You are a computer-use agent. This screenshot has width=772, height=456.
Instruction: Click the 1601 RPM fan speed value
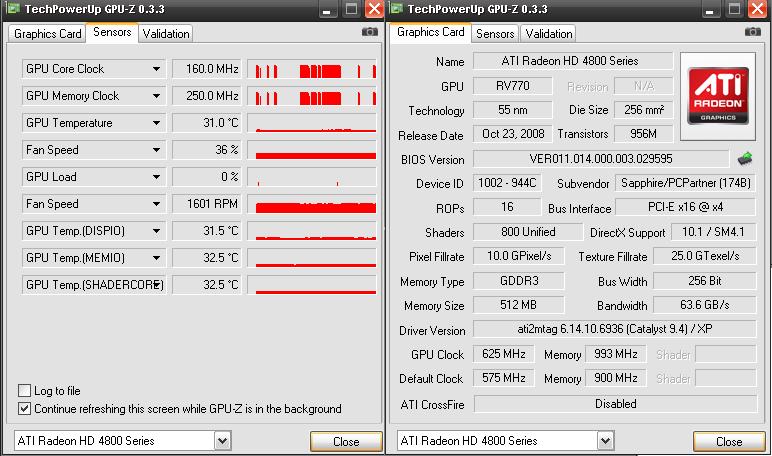(207, 204)
